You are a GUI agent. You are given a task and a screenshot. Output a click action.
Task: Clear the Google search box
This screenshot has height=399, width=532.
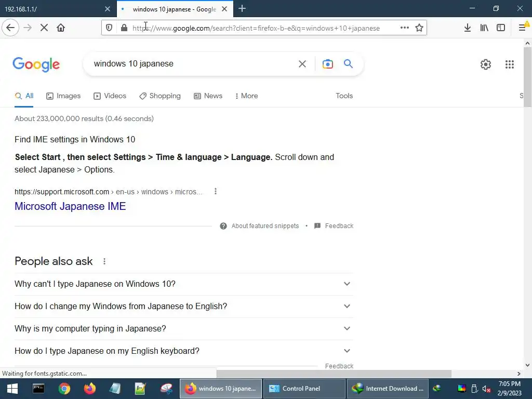[302, 64]
